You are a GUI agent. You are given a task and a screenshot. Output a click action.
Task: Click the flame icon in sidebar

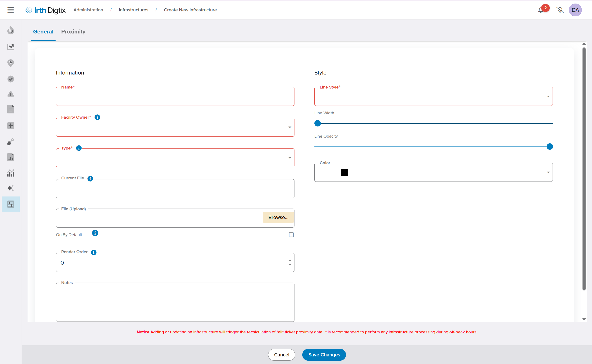(11, 30)
